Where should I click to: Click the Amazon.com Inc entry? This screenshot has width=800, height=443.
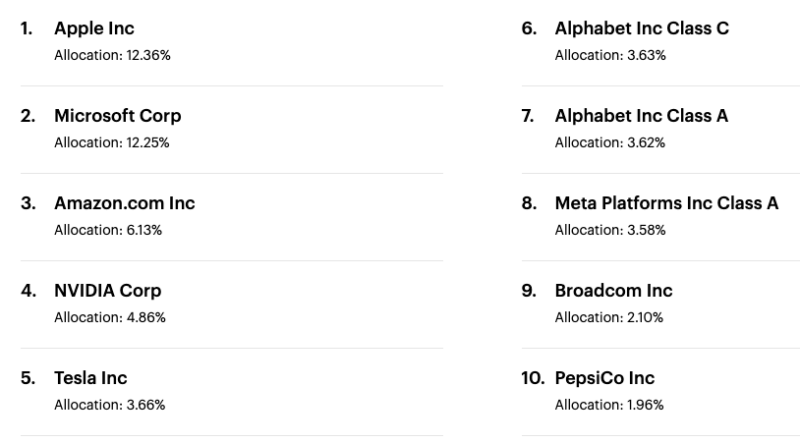point(124,203)
